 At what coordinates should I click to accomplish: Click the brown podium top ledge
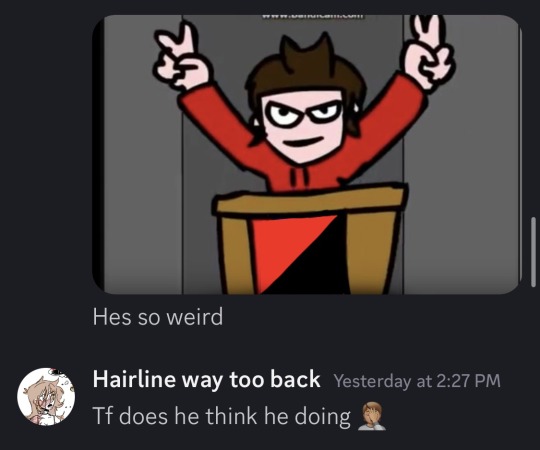pos(310,200)
